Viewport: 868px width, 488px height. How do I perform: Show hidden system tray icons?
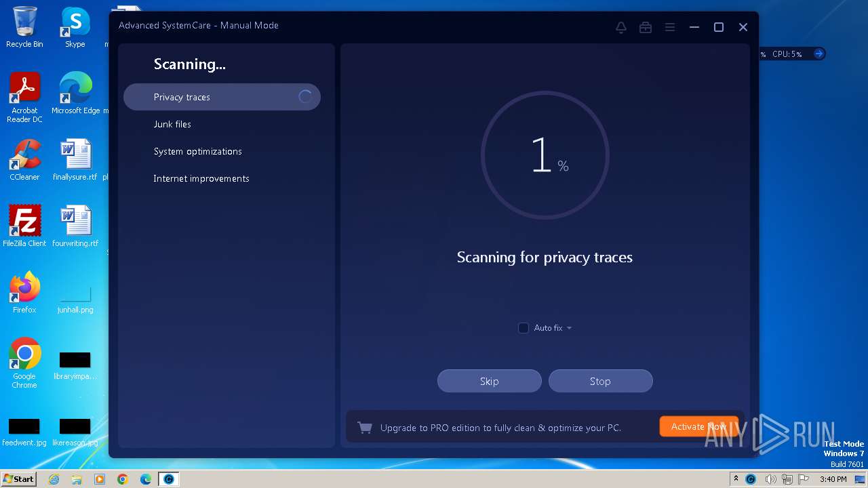(x=736, y=479)
